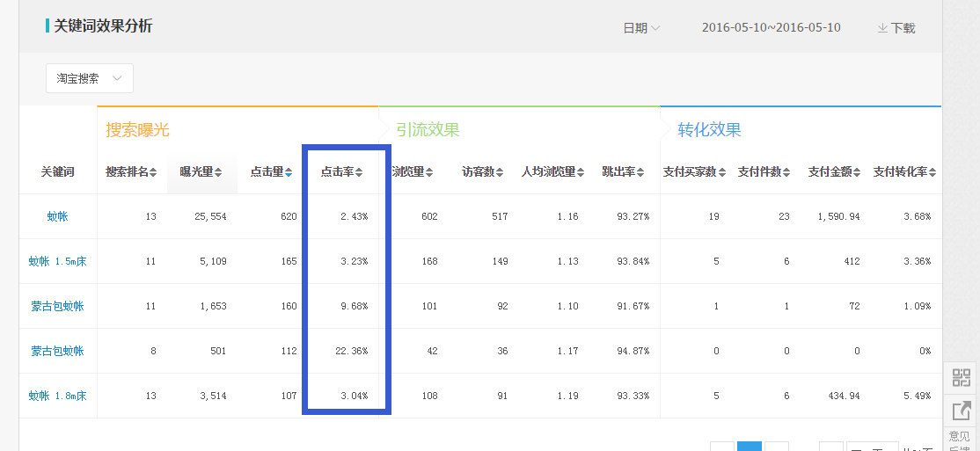The width and height of the screenshot is (980, 451).
Task: Click the highlighted current page button in pagination
Action: [x=749, y=446]
